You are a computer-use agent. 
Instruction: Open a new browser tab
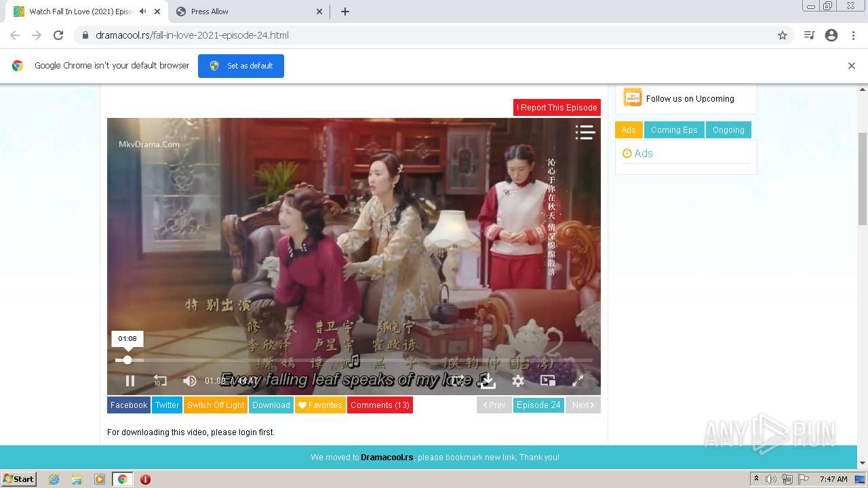pyautogui.click(x=344, y=12)
